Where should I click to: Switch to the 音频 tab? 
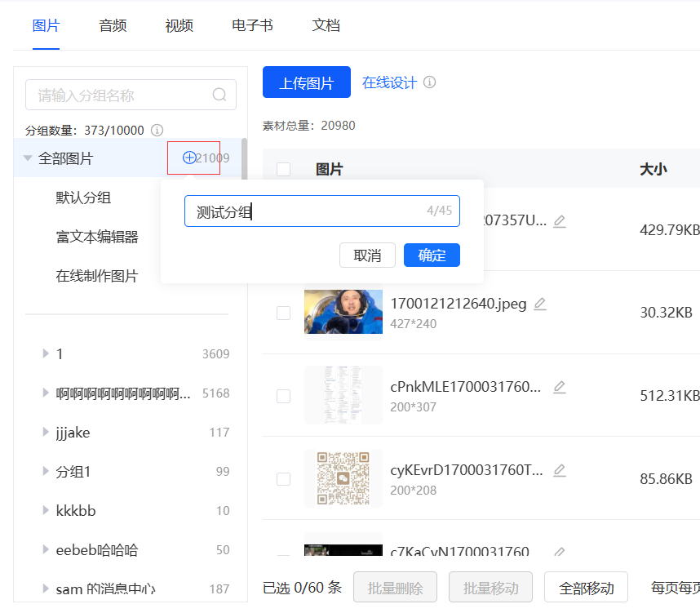113,25
